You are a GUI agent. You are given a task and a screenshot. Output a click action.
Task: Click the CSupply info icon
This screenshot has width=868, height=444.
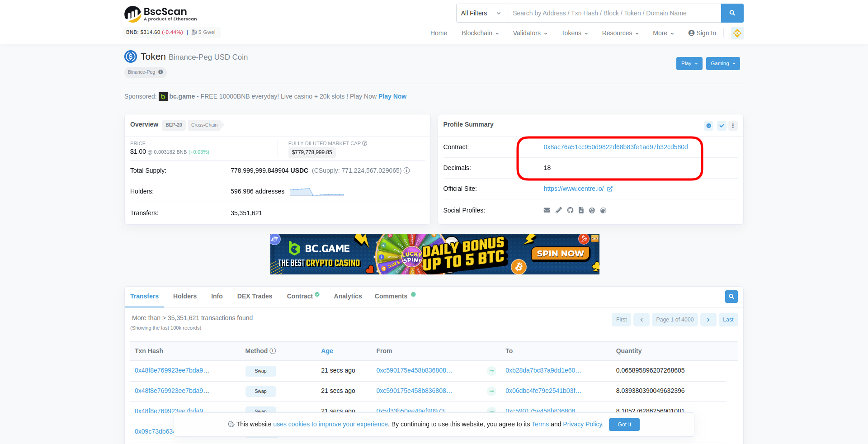(406, 170)
